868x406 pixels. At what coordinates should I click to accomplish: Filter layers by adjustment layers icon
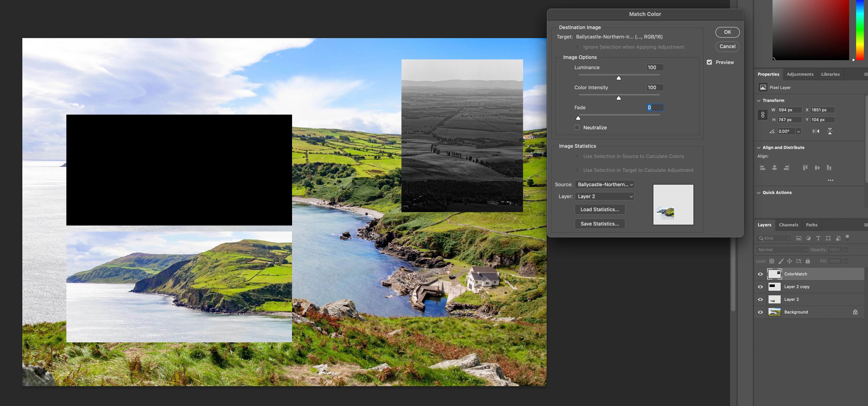[x=808, y=238]
